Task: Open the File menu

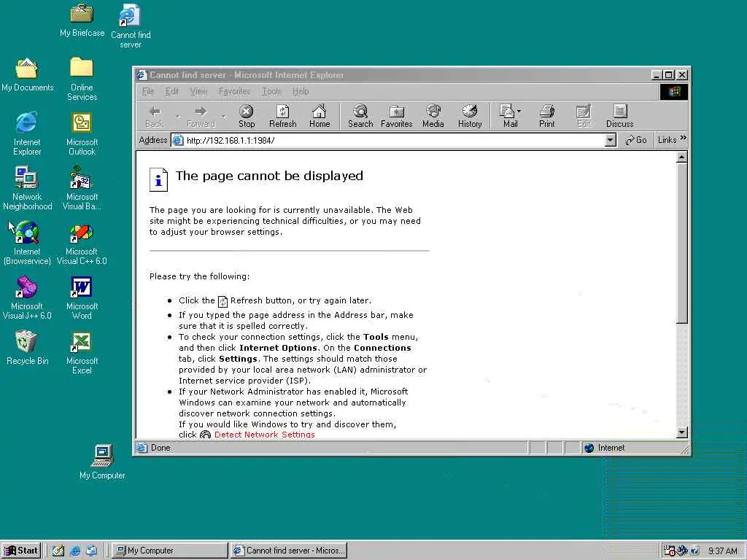Action: [x=148, y=91]
